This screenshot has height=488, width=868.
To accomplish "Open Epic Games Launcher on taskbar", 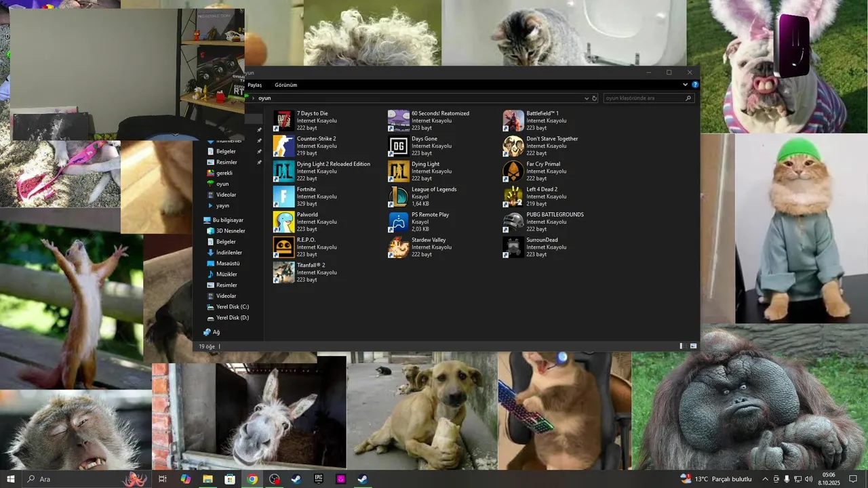I will point(319,479).
